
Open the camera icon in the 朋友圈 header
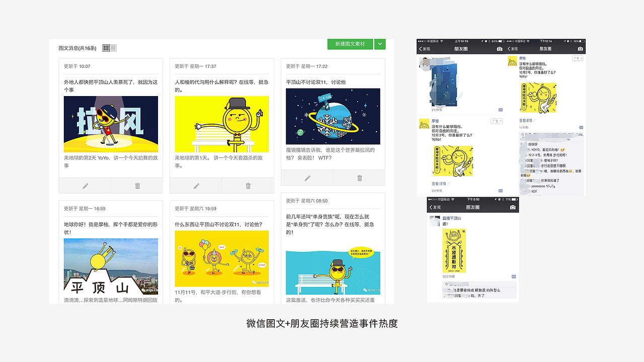[499, 48]
